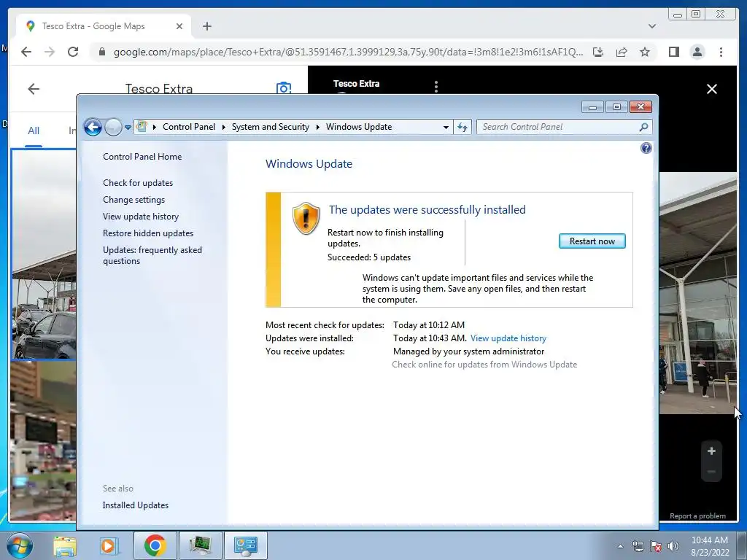This screenshot has width=747, height=560.
Task: Close the Maps photo viewer with X
Action: tap(712, 89)
